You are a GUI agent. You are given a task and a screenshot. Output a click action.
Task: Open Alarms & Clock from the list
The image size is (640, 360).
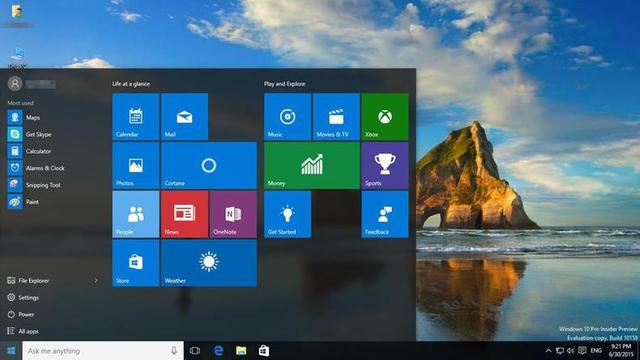(53, 168)
